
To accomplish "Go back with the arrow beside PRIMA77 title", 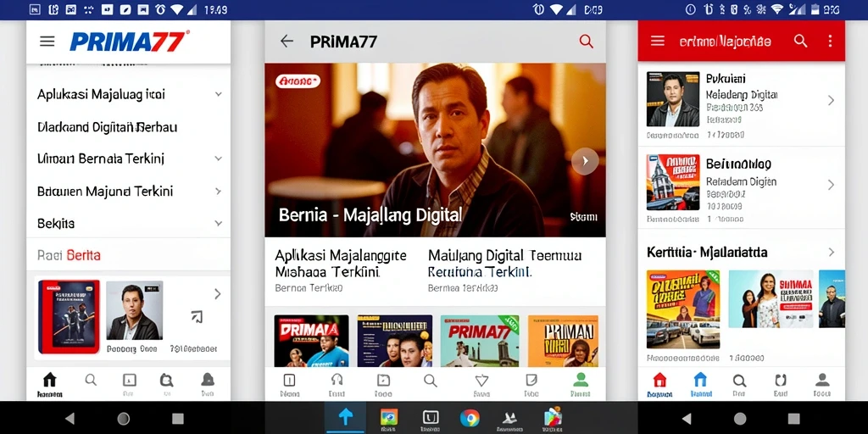I will click(x=287, y=41).
